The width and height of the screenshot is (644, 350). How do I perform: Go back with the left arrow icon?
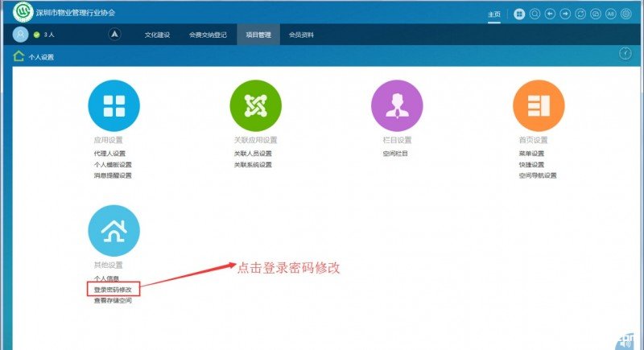tap(550, 14)
